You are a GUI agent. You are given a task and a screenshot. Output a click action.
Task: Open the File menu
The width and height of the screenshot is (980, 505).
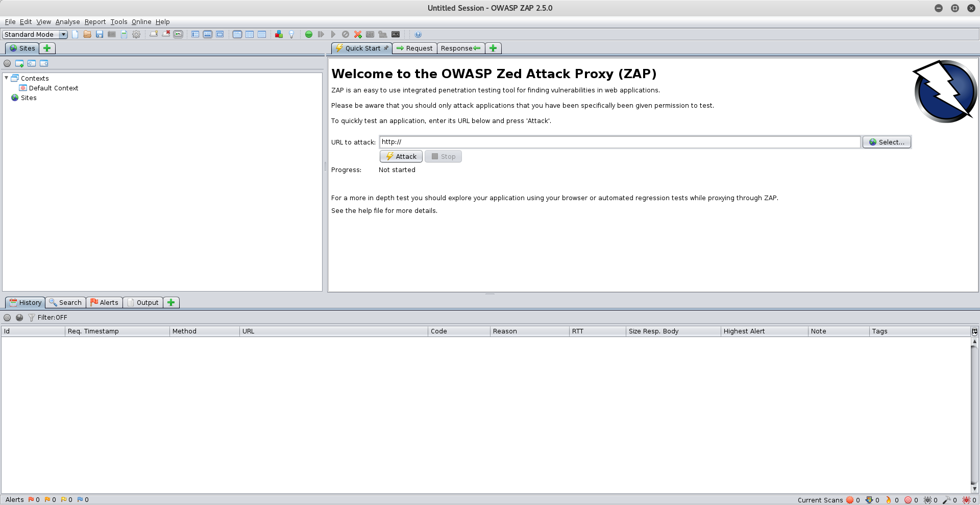click(x=10, y=21)
